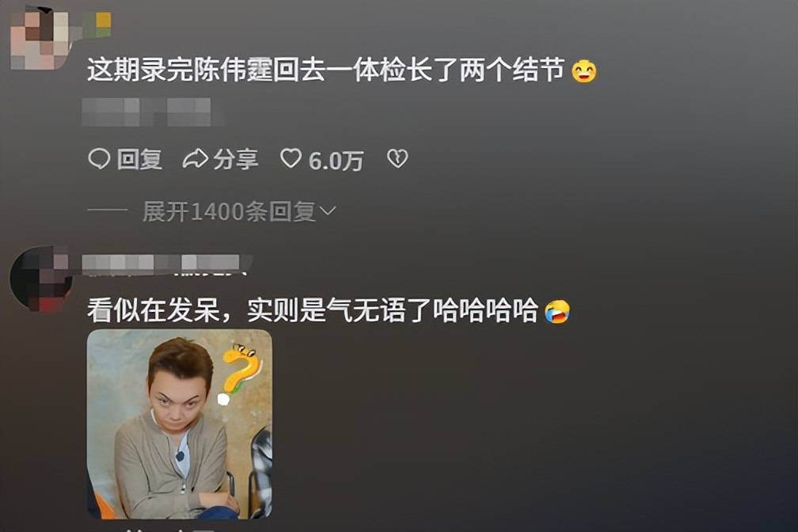Like the comment with the heart icon
798x532 pixels.
[x=291, y=159]
